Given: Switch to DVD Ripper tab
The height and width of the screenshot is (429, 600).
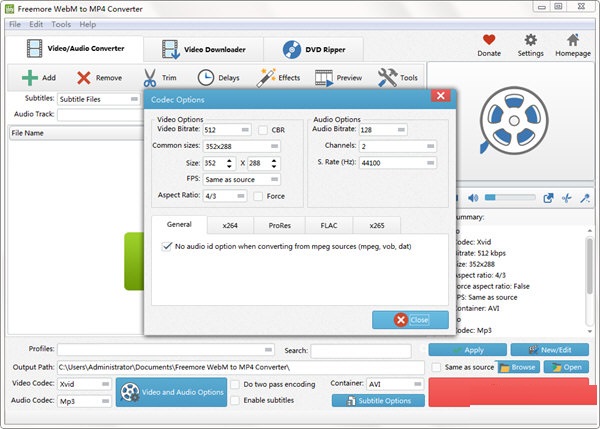Looking at the screenshot, I should click(x=313, y=49).
